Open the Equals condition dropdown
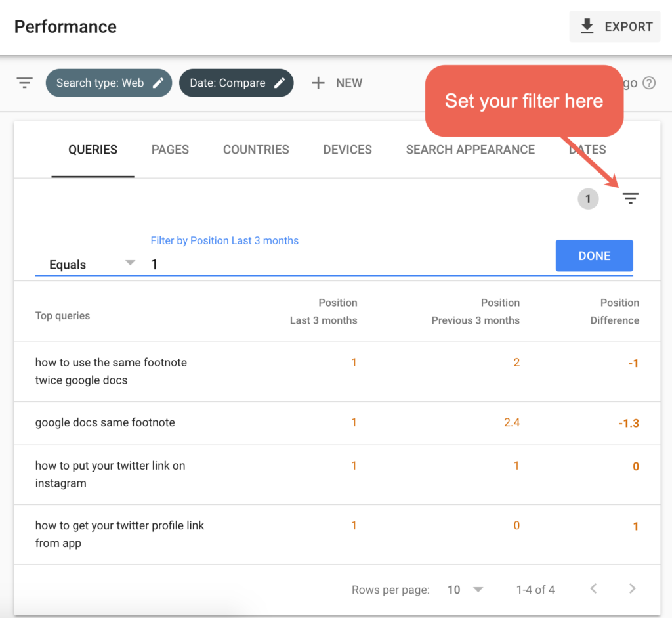Screen dimensions: 672x618 [92, 264]
